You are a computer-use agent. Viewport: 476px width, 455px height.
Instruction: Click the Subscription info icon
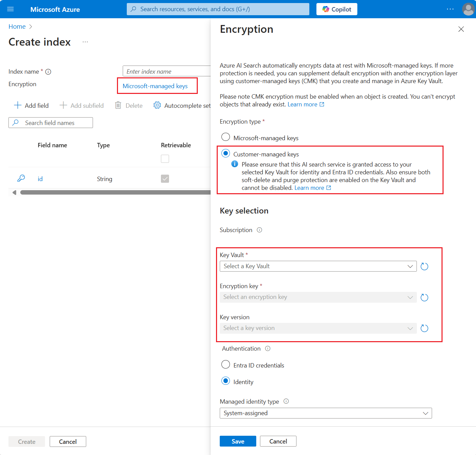[x=259, y=230]
